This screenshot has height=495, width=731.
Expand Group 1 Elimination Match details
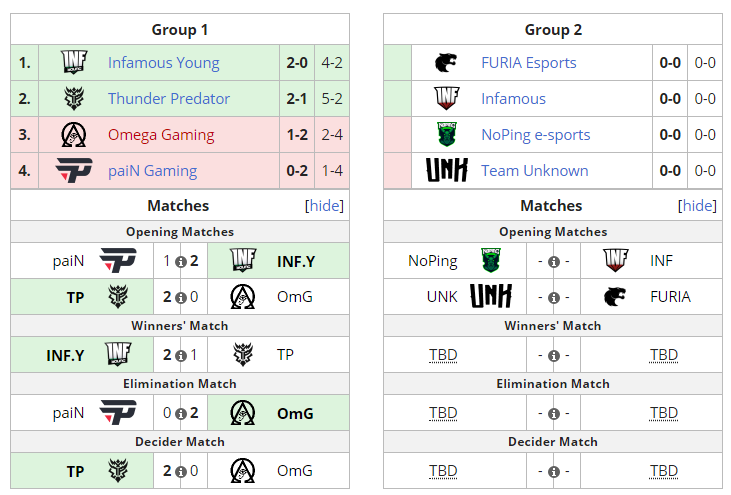180,414
